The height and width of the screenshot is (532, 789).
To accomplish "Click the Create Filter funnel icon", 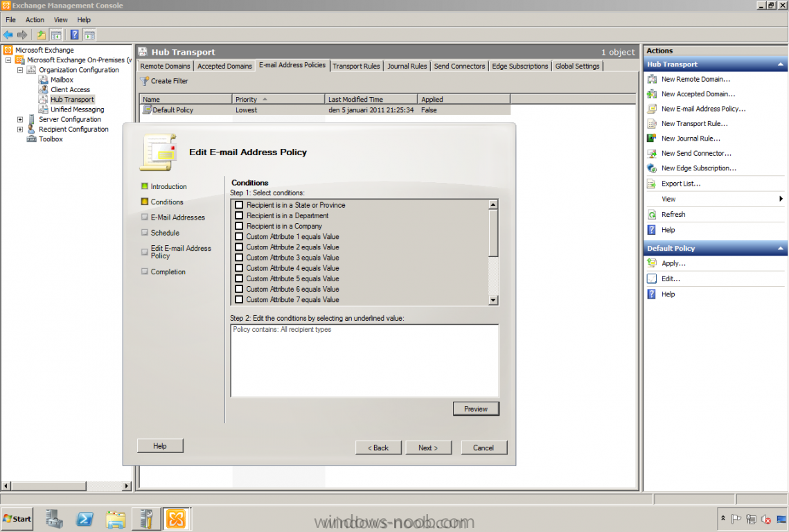I will pyautogui.click(x=145, y=81).
